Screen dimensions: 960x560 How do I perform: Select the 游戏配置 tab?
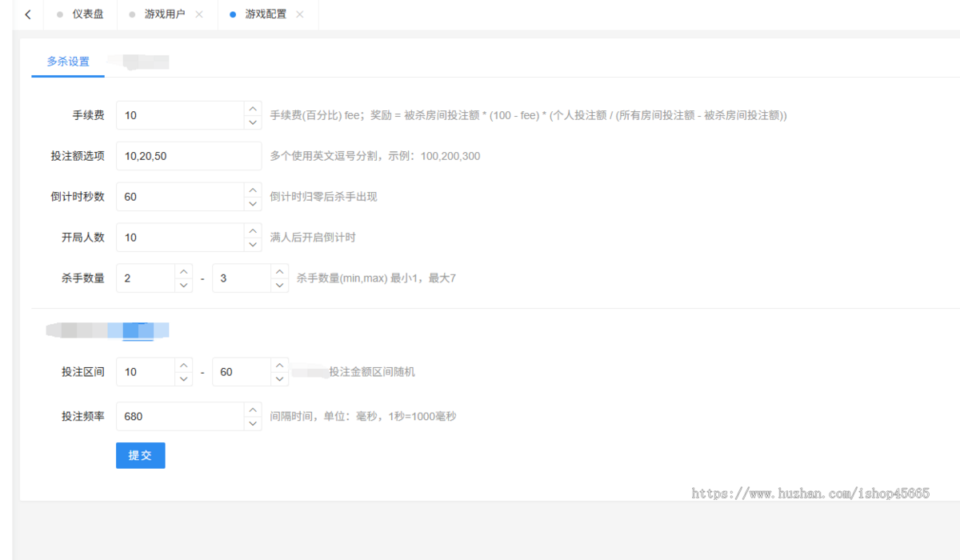(x=265, y=14)
